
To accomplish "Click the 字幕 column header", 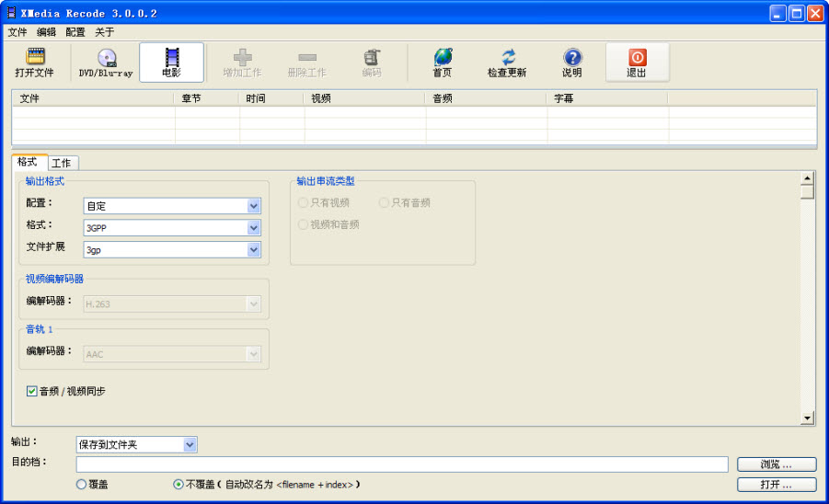I will (x=607, y=98).
